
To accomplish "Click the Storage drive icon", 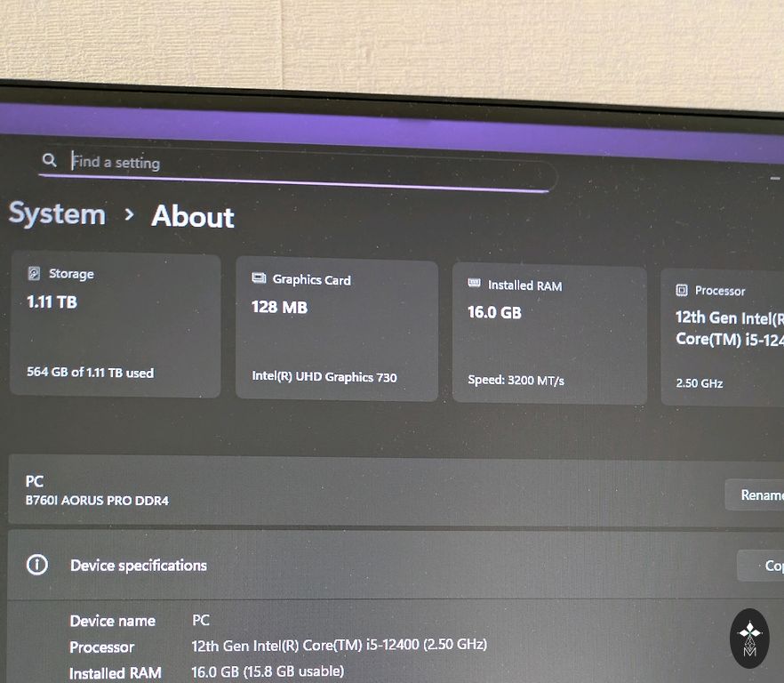I will tap(35, 274).
